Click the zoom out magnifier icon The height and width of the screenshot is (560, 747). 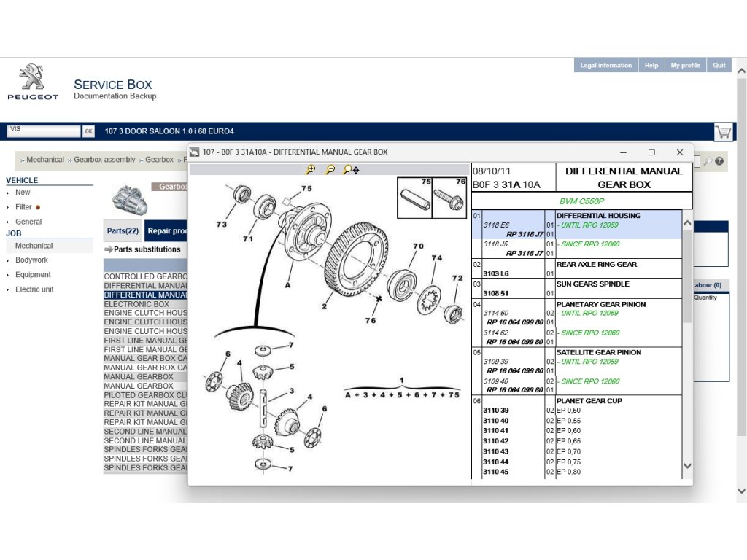[x=330, y=170]
